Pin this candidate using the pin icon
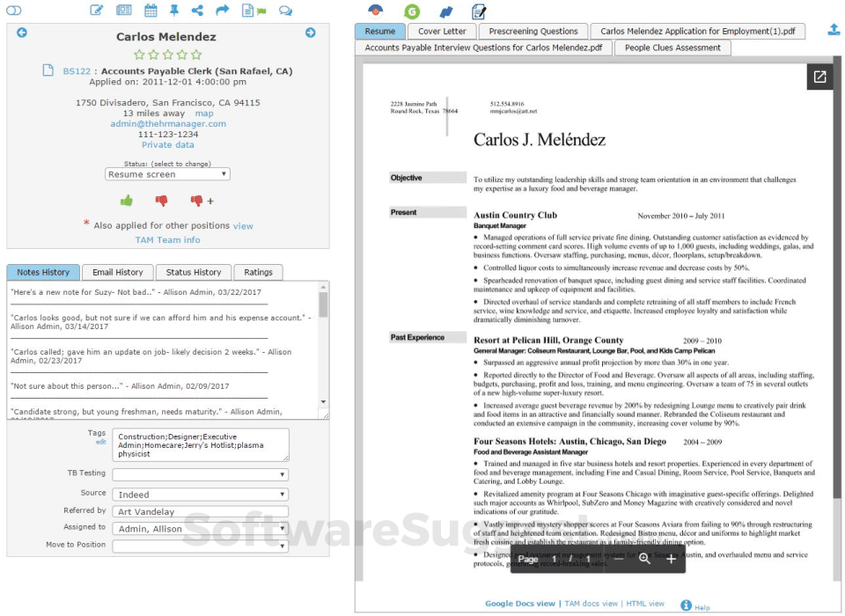The image size is (845, 616). [173, 10]
